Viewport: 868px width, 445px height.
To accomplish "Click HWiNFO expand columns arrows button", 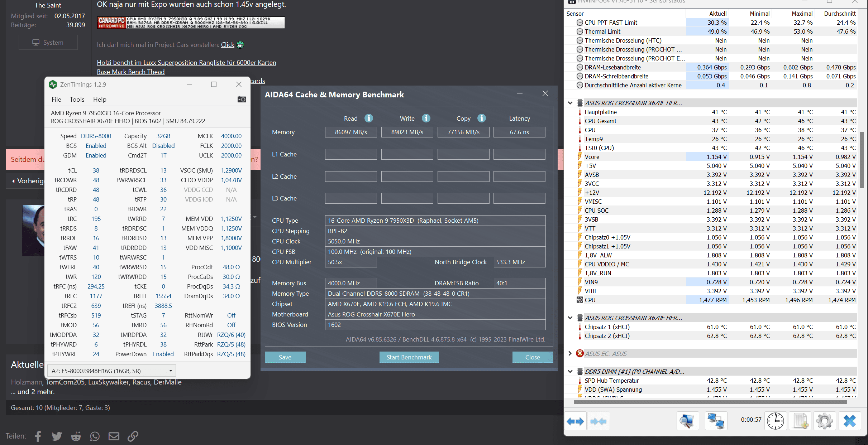I will click(575, 421).
